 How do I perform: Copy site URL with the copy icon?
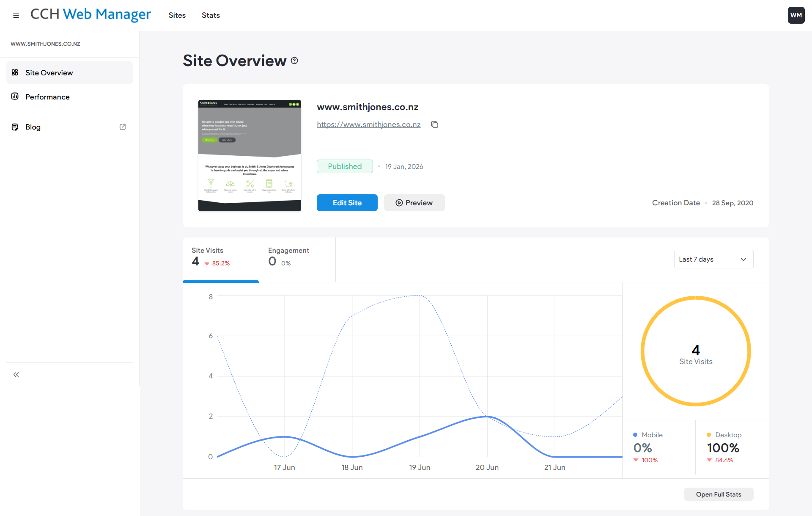click(x=434, y=124)
